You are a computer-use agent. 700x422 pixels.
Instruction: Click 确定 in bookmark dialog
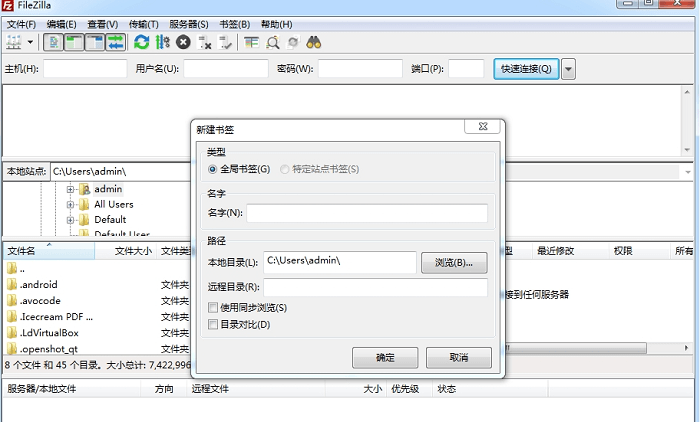pyautogui.click(x=385, y=358)
